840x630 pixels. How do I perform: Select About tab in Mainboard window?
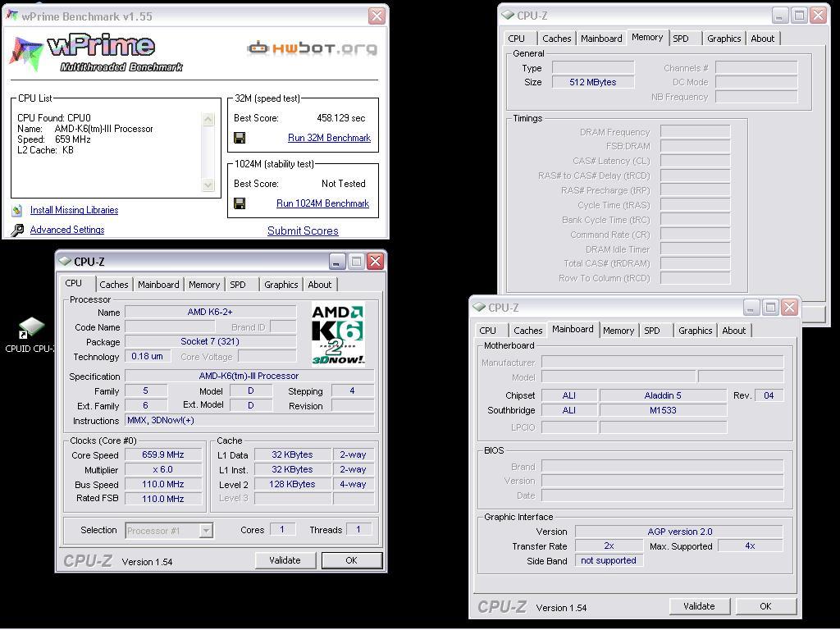pyautogui.click(x=734, y=331)
